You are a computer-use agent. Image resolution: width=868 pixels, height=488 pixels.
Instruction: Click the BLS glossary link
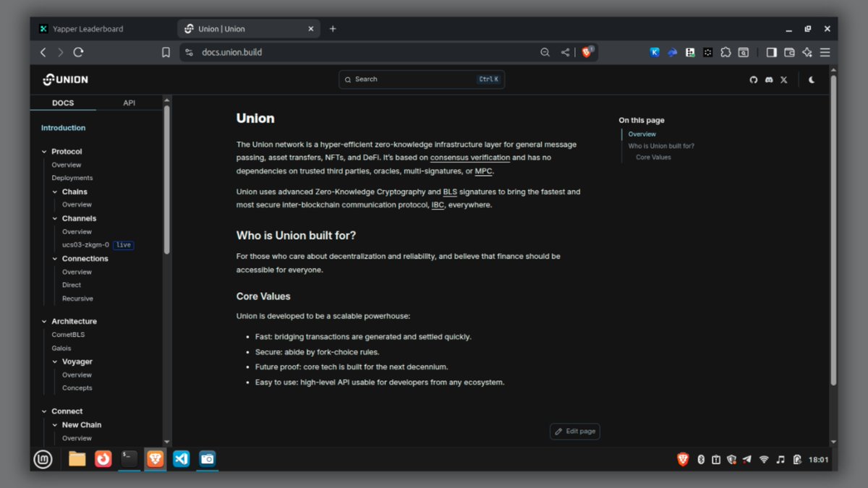pyautogui.click(x=450, y=192)
